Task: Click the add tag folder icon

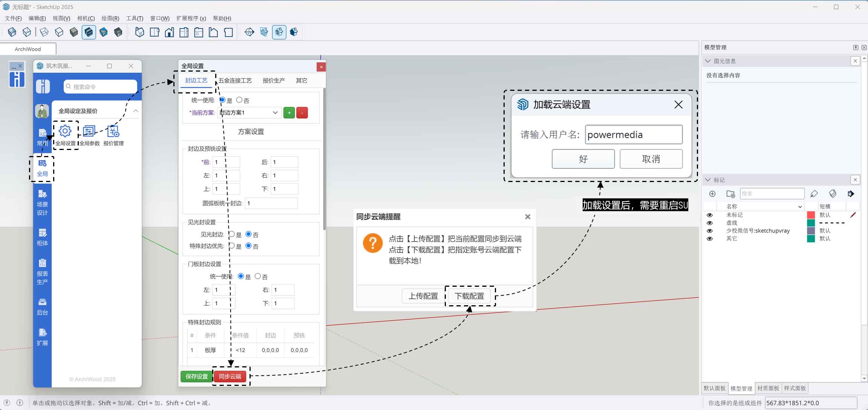Action: tap(730, 194)
